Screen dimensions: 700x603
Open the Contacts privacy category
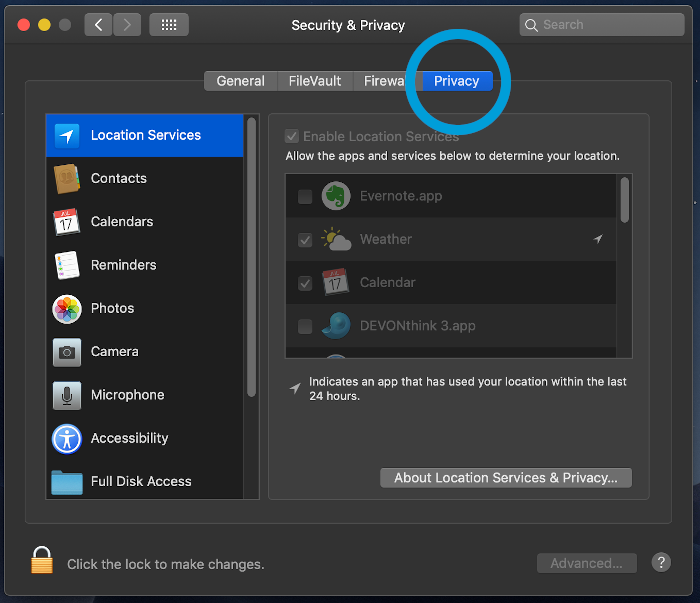click(x=118, y=178)
